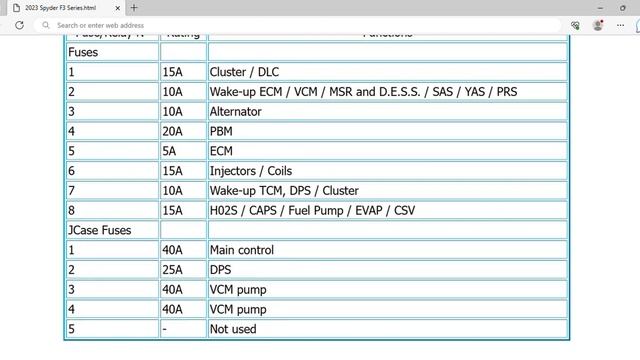This screenshot has height=360, width=640.
Task: Select the '40A' rating for Main control
Action: coord(183,250)
